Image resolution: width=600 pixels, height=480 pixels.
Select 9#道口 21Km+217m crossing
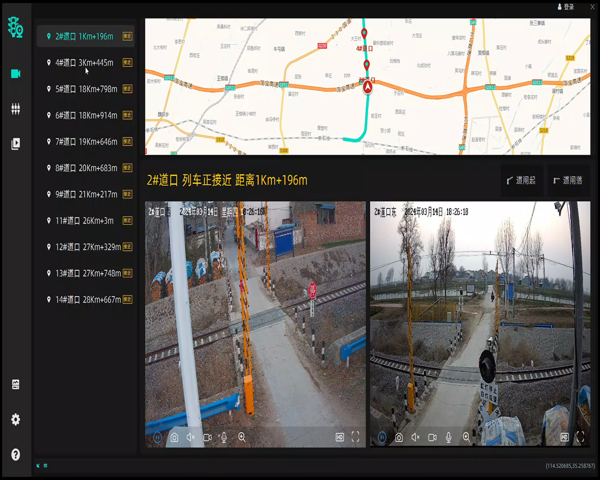85,194
